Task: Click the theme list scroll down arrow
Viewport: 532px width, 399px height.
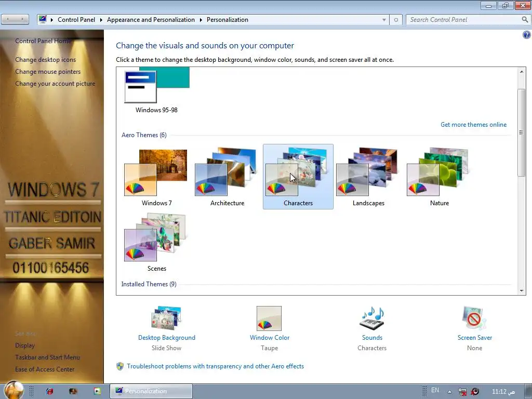Action: 522,291
